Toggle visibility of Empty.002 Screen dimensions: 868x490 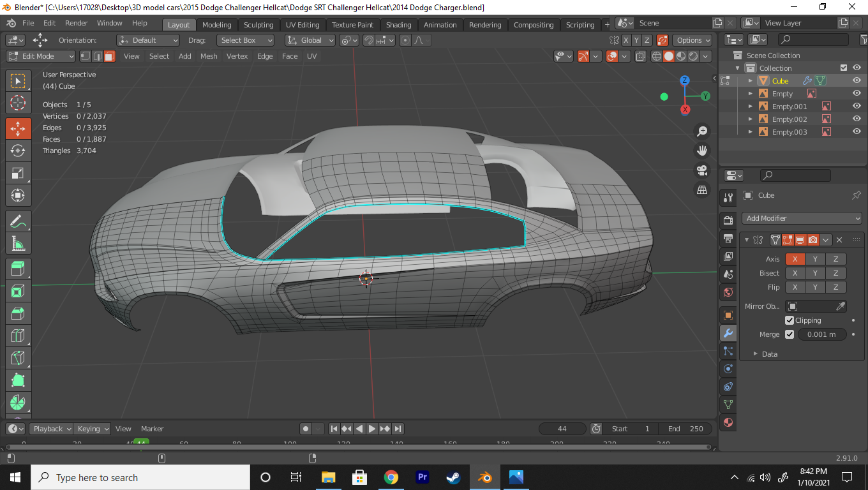pos(857,119)
